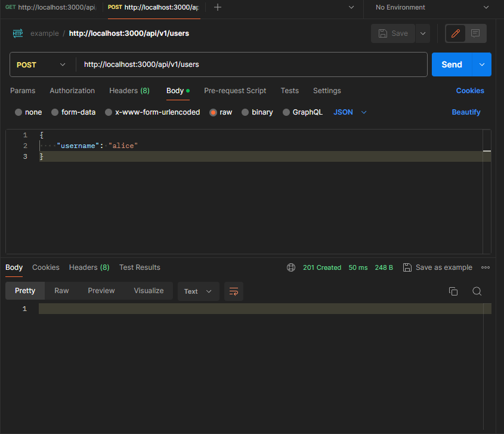Toggle line wrapping in the response viewer

click(x=233, y=291)
